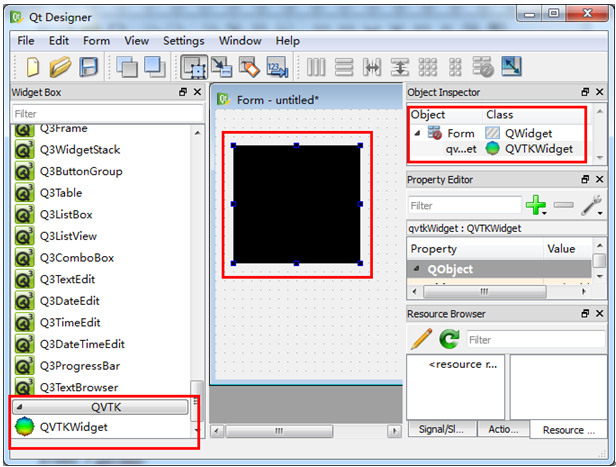Collapse the QVTK category in Widget Box
Screen dimensions: 616x467
click(20, 407)
